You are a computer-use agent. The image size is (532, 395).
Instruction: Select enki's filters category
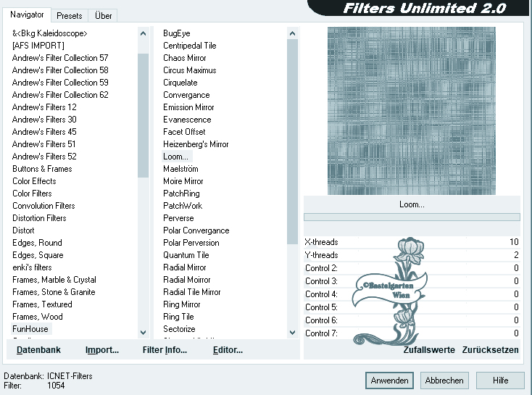[32, 267]
